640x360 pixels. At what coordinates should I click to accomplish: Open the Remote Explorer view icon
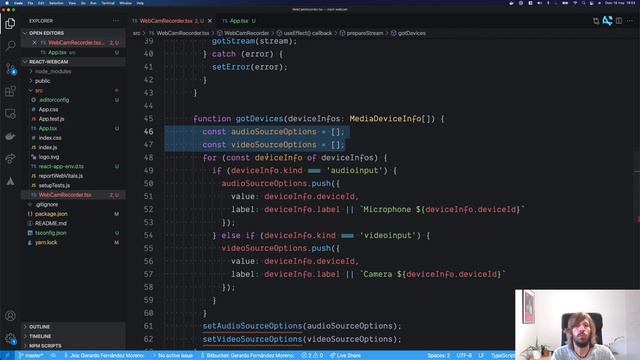[10, 113]
